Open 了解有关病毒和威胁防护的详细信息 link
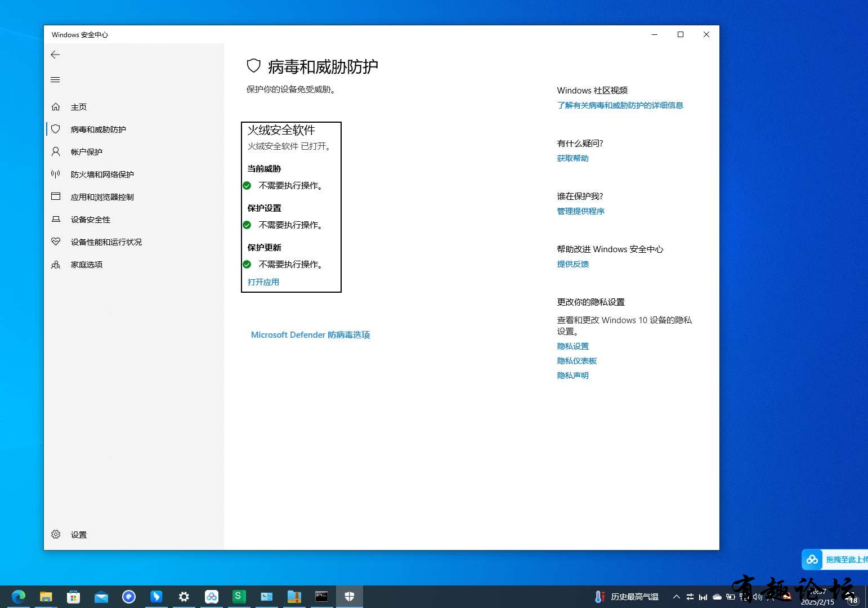Screen dimensions: 868x608 coord(620,105)
